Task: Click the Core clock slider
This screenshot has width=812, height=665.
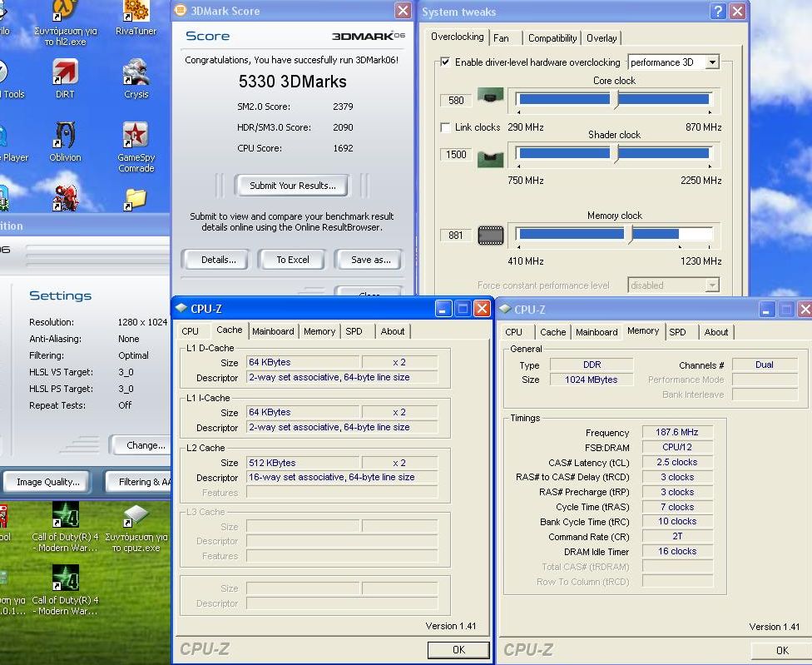Action: [x=615, y=98]
